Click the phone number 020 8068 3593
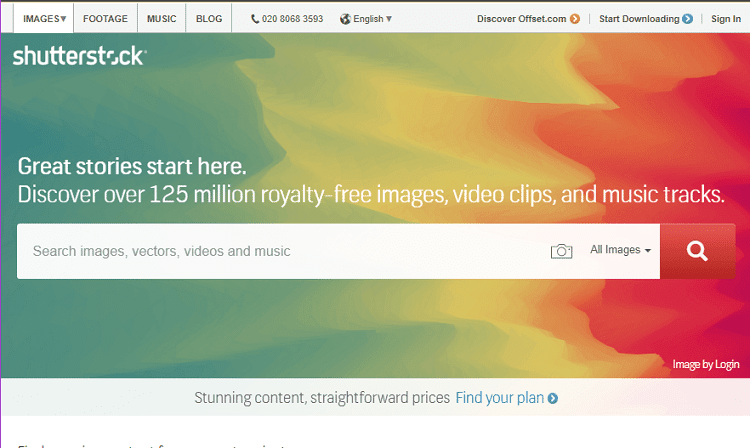The image size is (750, 448). [x=292, y=19]
